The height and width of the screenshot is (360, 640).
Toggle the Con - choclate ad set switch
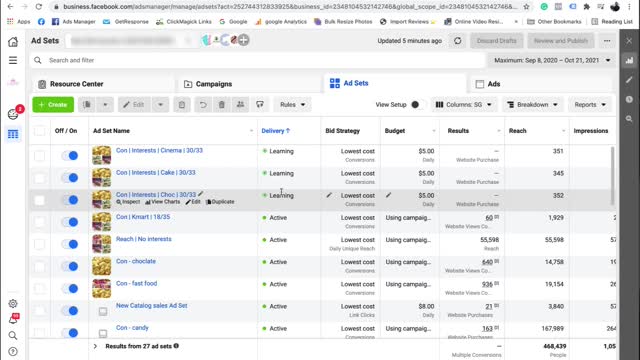click(x=70, y=266)
